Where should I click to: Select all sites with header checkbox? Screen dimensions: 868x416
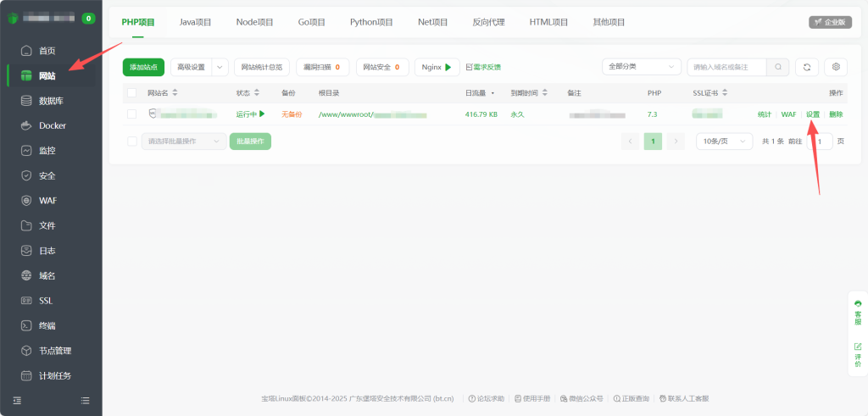(131, 93)
